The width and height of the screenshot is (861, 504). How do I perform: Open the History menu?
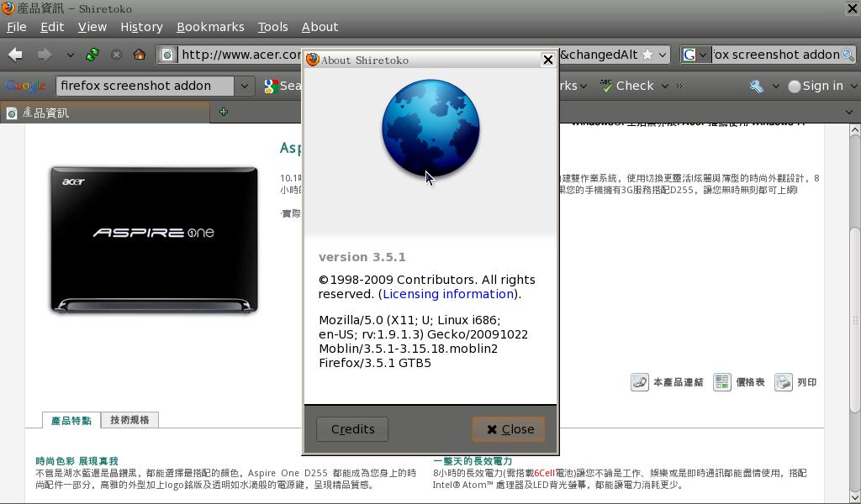click(141, 27)
